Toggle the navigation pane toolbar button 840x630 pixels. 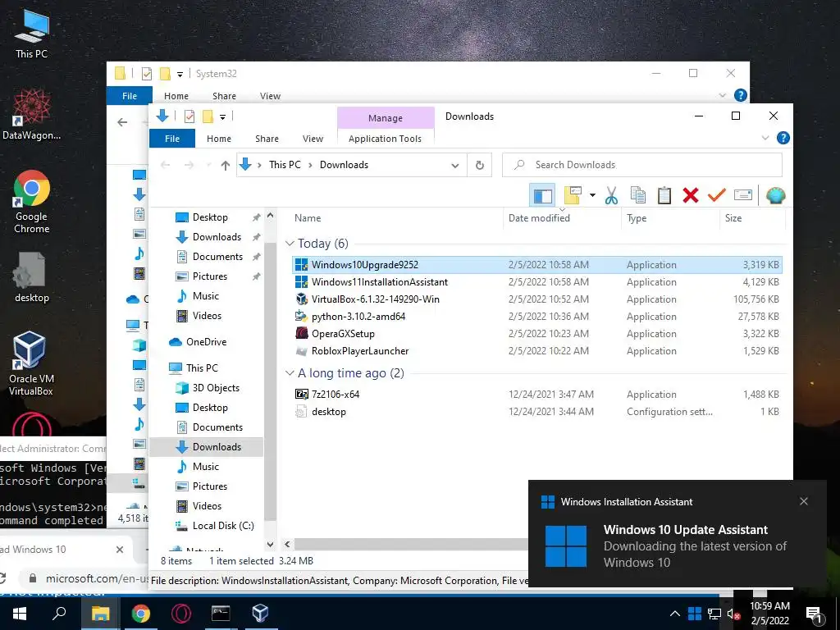(542, 195)
